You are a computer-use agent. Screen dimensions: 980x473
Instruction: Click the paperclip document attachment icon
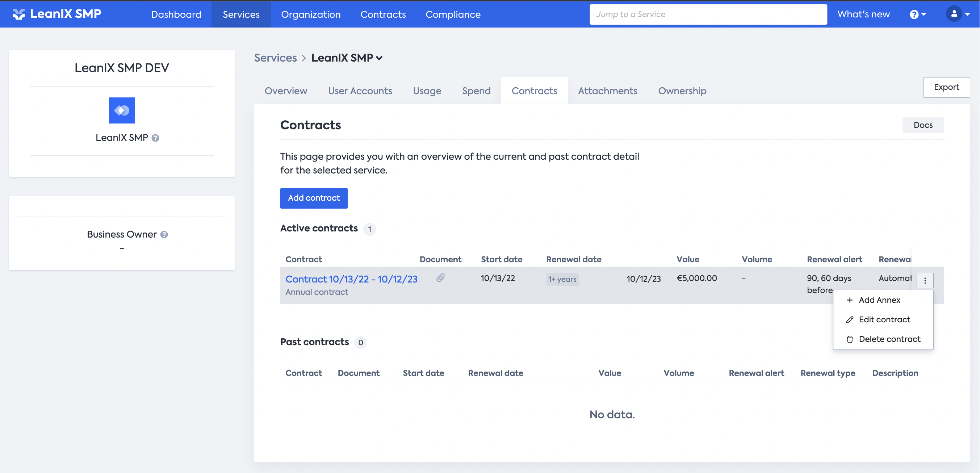pos(440,278)
